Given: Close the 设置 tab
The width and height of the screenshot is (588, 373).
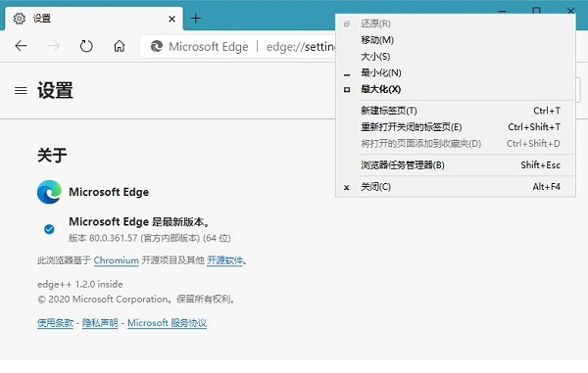Looking at the screenshot, I should (171, 19).
